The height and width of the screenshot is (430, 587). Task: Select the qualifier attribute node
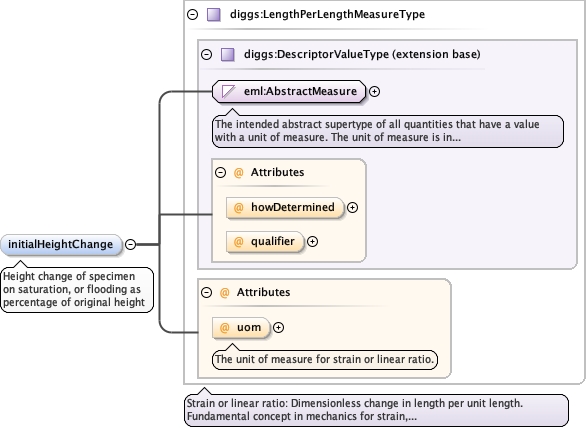[x=265, y=241]
